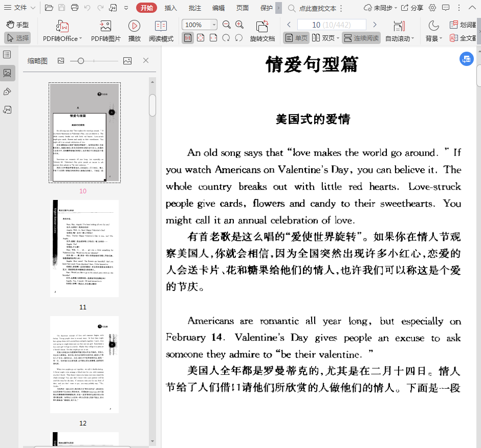Click the save icon in quick toolbar
The height and width of the screenshot is (448, 481).
(61, 8)
